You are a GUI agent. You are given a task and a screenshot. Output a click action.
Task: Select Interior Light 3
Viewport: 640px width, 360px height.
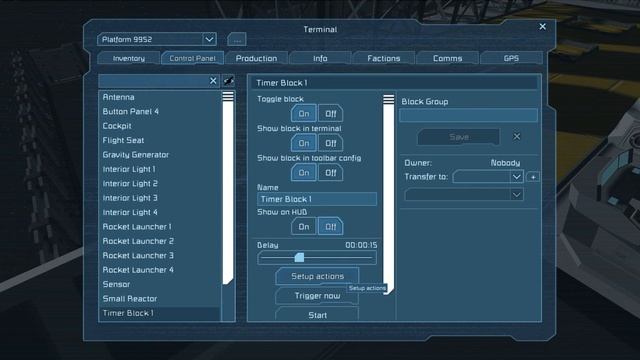coord(160,198)
